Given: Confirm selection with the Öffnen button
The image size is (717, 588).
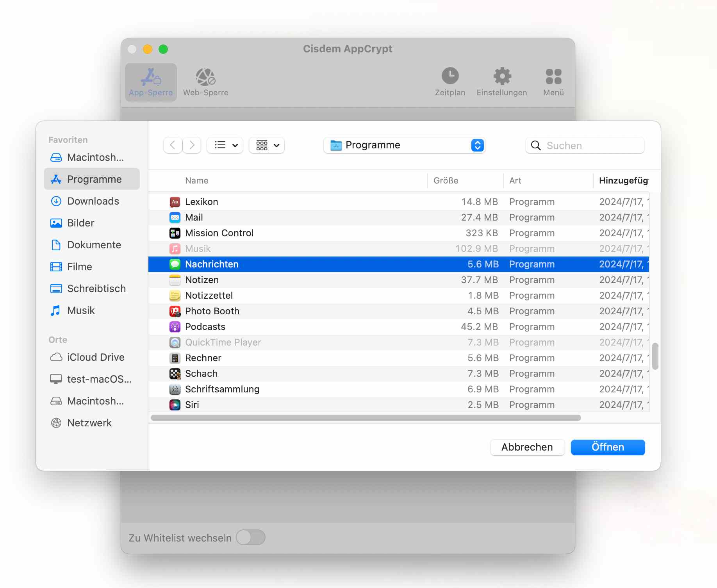Looking at the screenshot, I should 608,447.
